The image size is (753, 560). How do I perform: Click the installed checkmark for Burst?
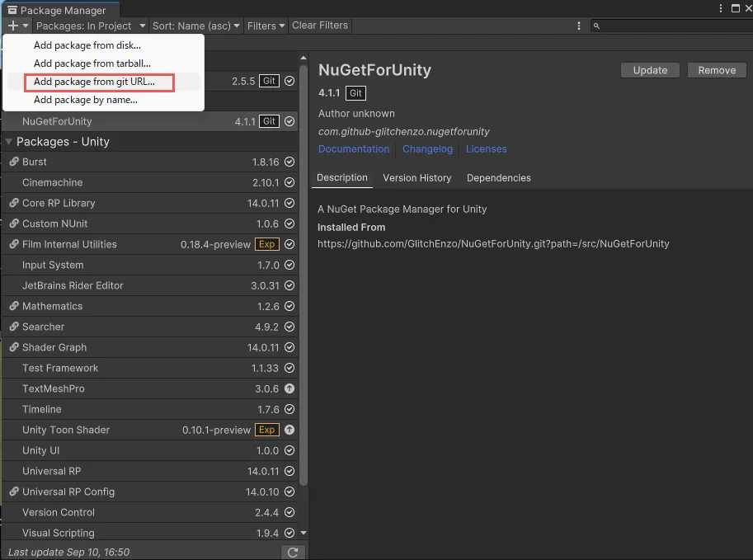pos(289,162)
